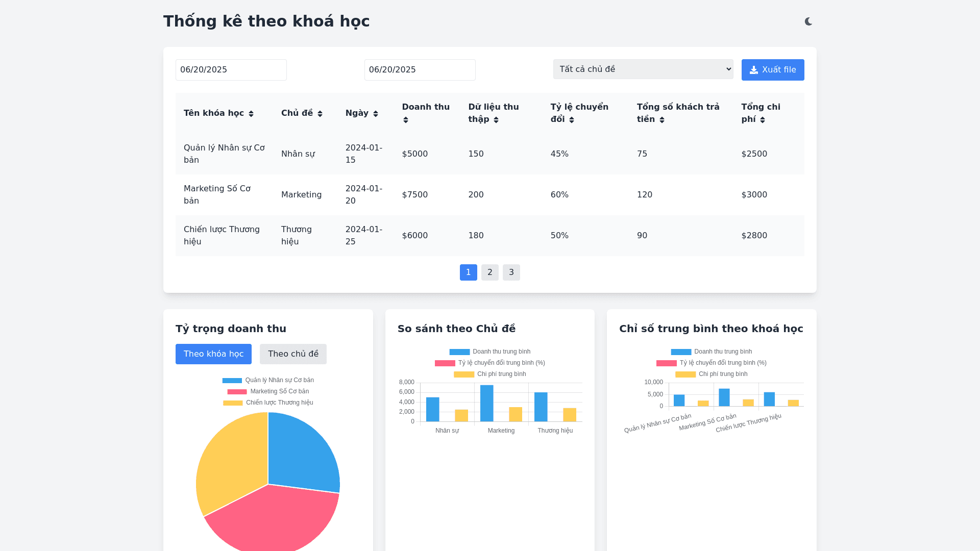Go to page 2 of table
Image resolution: width=980 pixels, height=551 pixels.
click(x=489, y=272)
